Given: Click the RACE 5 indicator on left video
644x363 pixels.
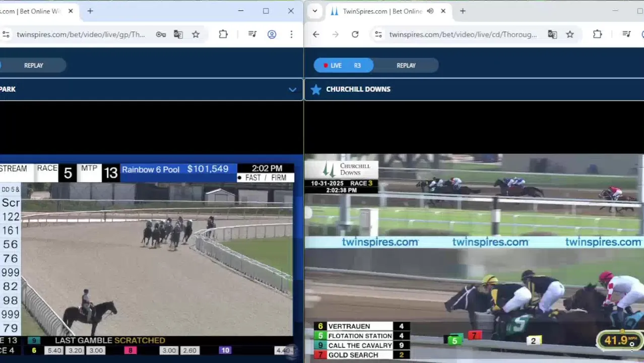Looking at the screenshot, I should pos(56,172).
